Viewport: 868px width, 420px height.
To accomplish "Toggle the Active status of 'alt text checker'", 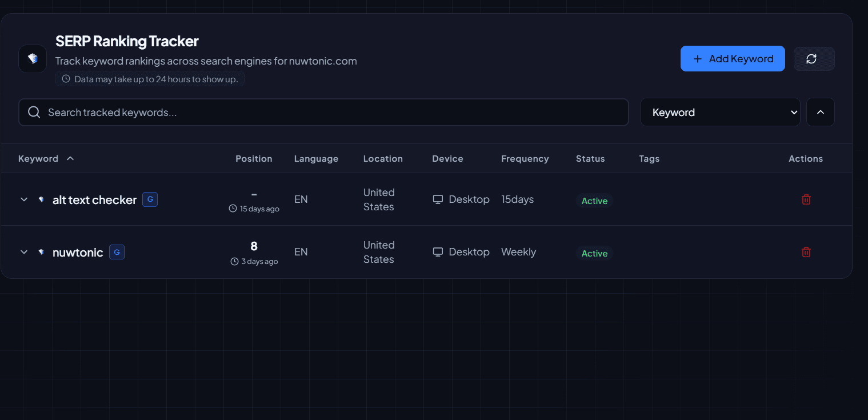I will coord(594,201).
